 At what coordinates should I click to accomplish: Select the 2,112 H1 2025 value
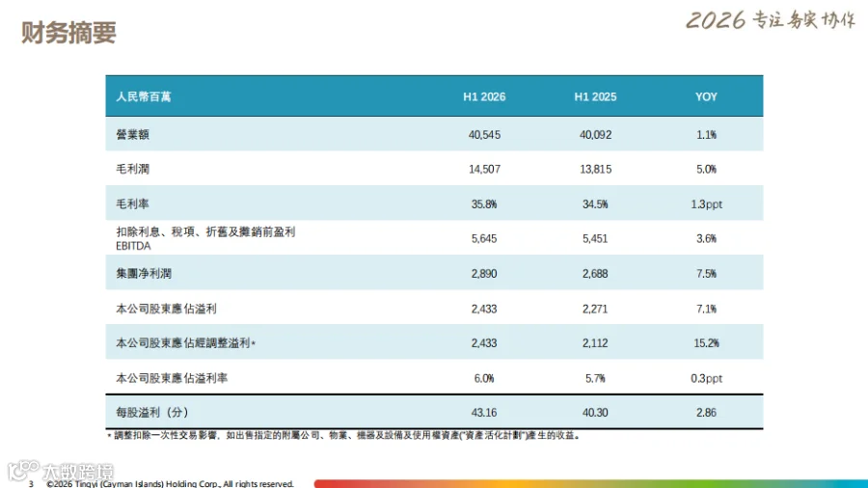pos(595,343)
